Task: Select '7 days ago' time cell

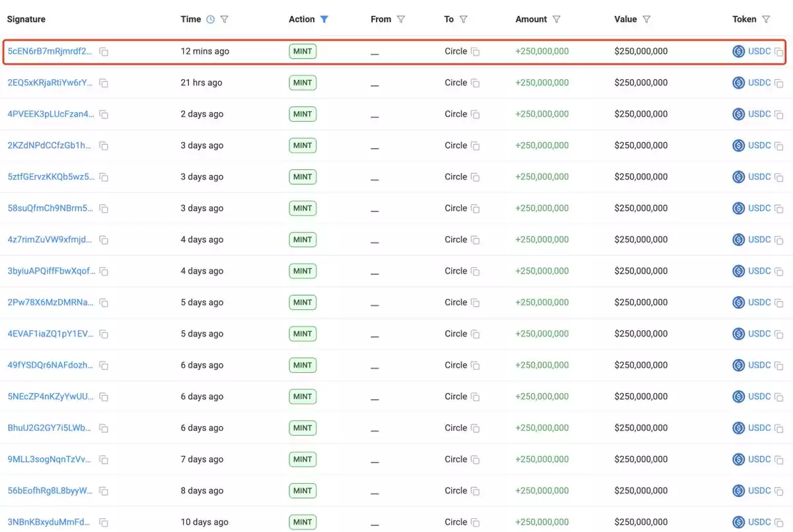Action: pyautogui.click(x=202, y=459)
